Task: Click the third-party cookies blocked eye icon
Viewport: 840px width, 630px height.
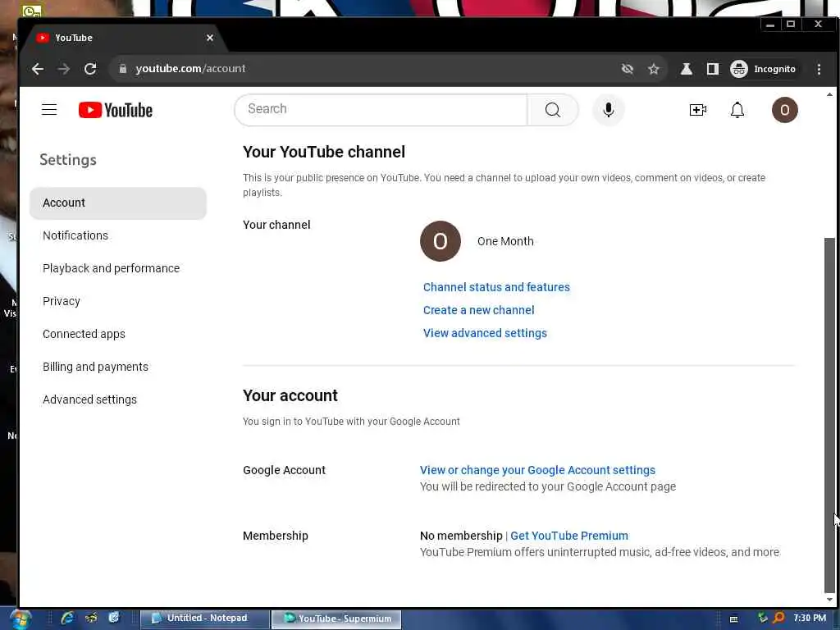Action: [628, 69]
